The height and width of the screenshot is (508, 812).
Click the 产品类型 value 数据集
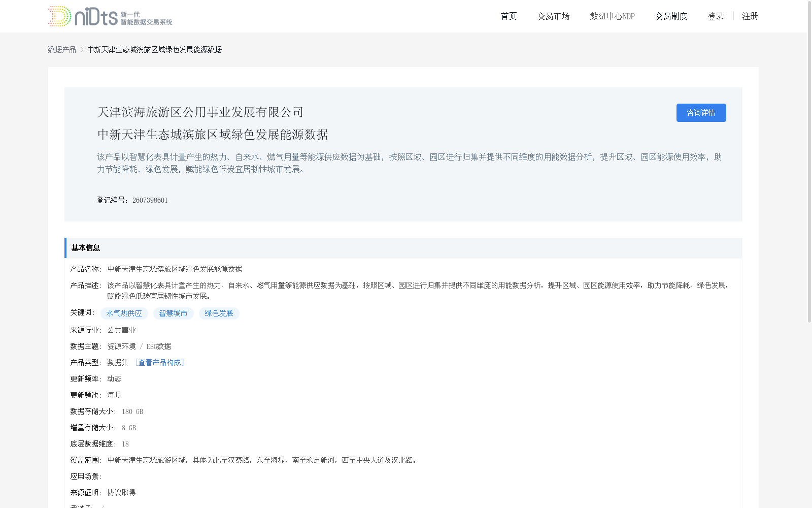[x=118, y=363]
